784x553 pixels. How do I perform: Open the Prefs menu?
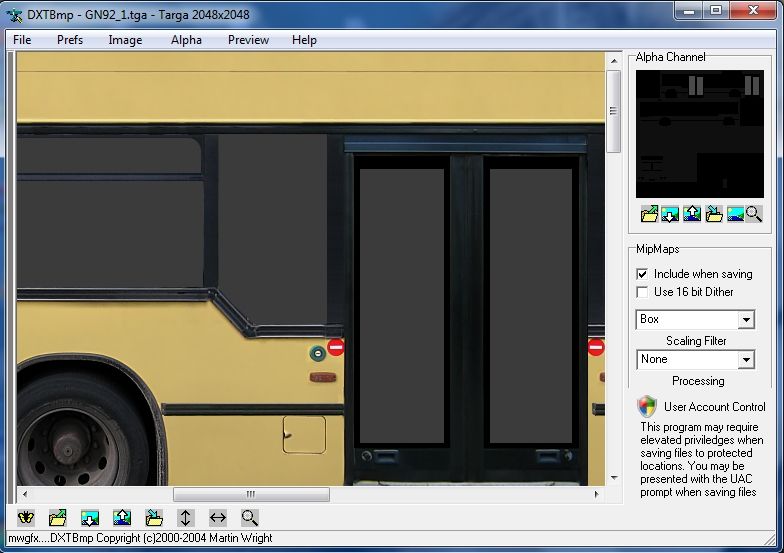tap(70, 40)
